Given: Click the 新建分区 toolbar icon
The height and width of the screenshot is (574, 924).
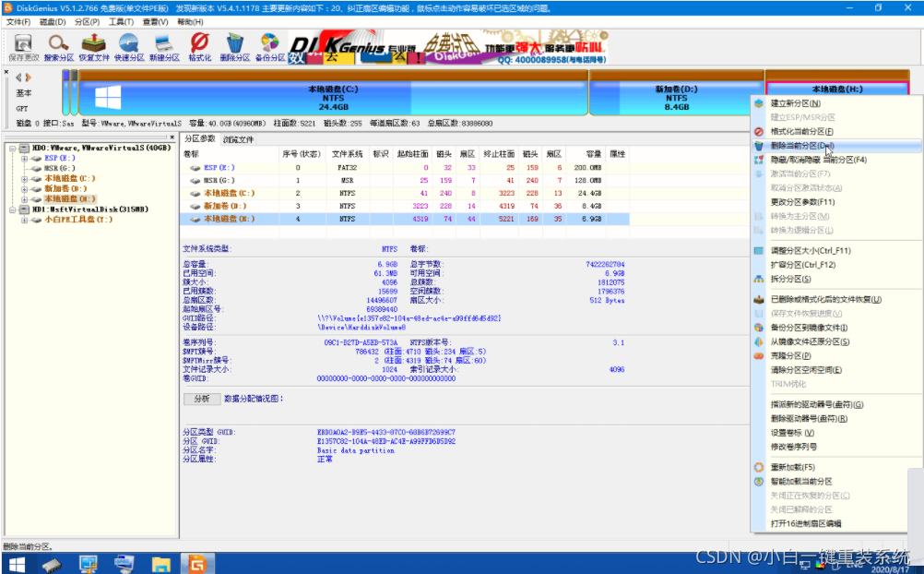Looking at the screenshot, I should click(x=164, y=47).
